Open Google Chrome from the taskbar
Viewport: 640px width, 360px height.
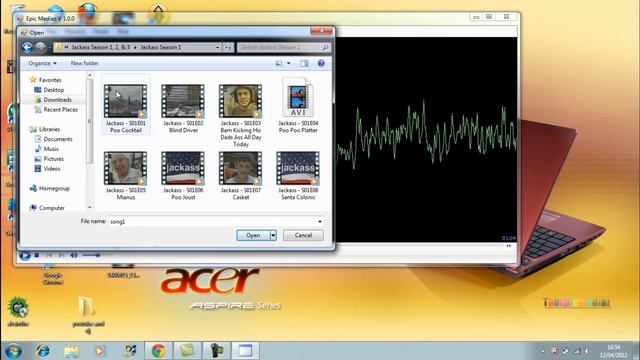click(x=158, y=351)
